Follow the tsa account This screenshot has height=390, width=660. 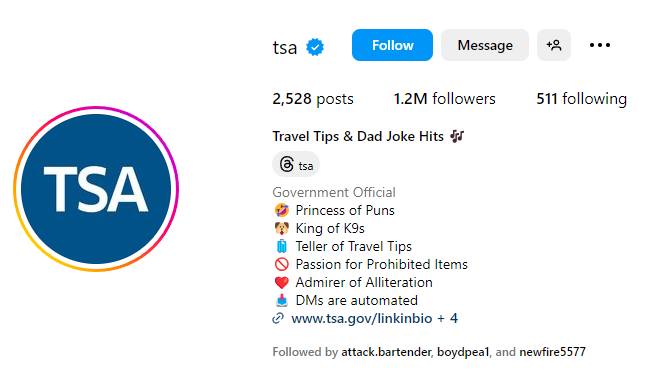point(392,45)
